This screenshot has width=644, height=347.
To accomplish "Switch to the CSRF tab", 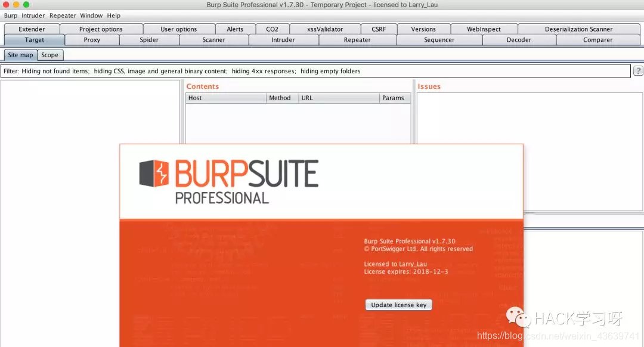I will click(x=379, y=29).
